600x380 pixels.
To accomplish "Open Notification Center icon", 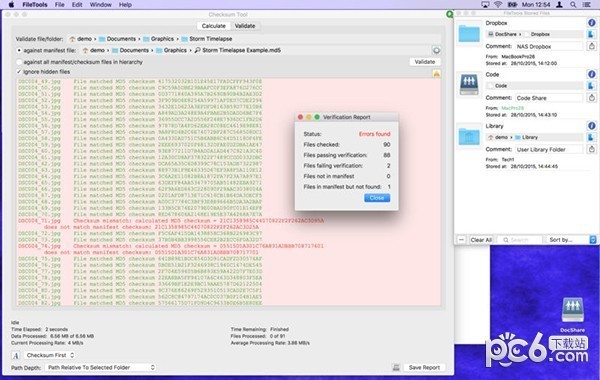I will tap(586, 5).
